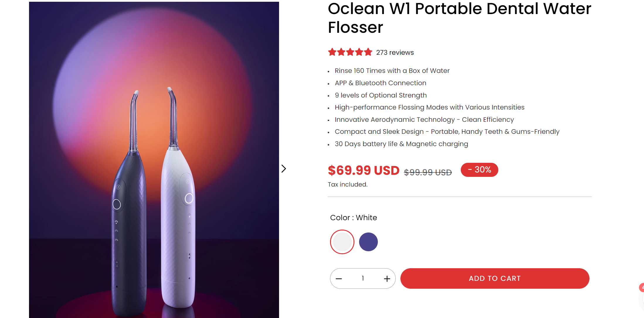The width and height of the screenshot is (644, 318).
Task: Choose the purple color swatch
Action: [368, 242]
